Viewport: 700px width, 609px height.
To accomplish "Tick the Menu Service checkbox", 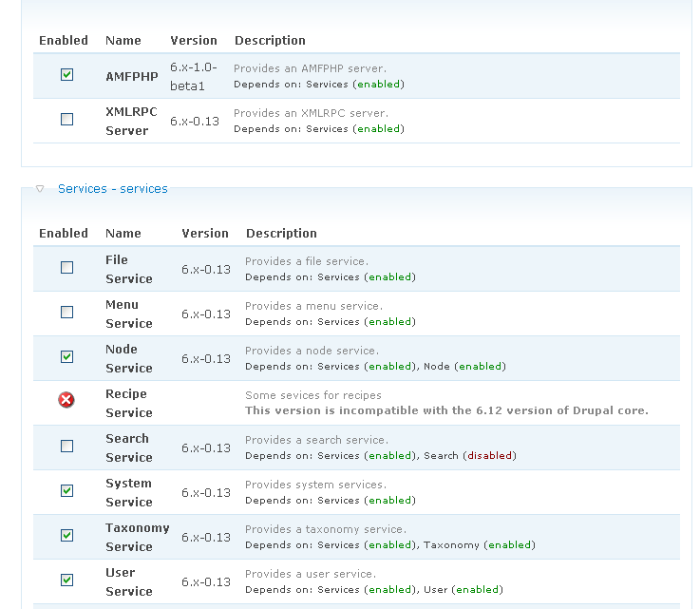I will point(67,312).
